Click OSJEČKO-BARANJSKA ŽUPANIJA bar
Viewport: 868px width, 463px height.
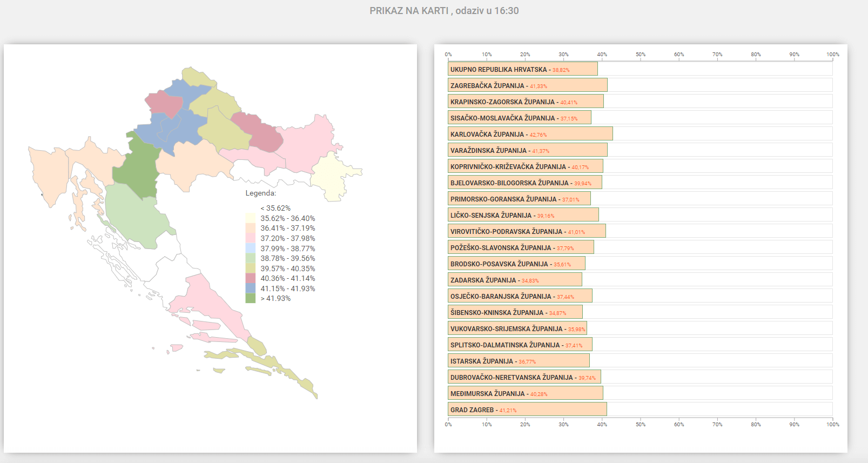(520, 296)
